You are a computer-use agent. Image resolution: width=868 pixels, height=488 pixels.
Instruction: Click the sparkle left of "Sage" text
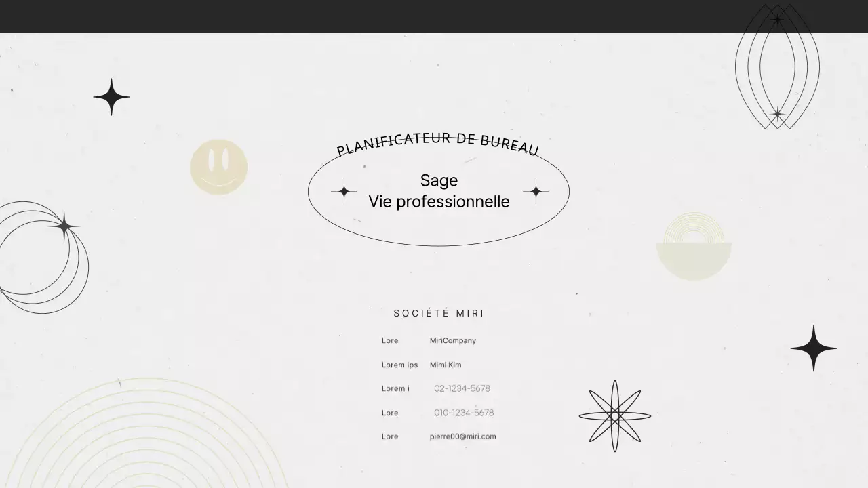pos(344,192)
